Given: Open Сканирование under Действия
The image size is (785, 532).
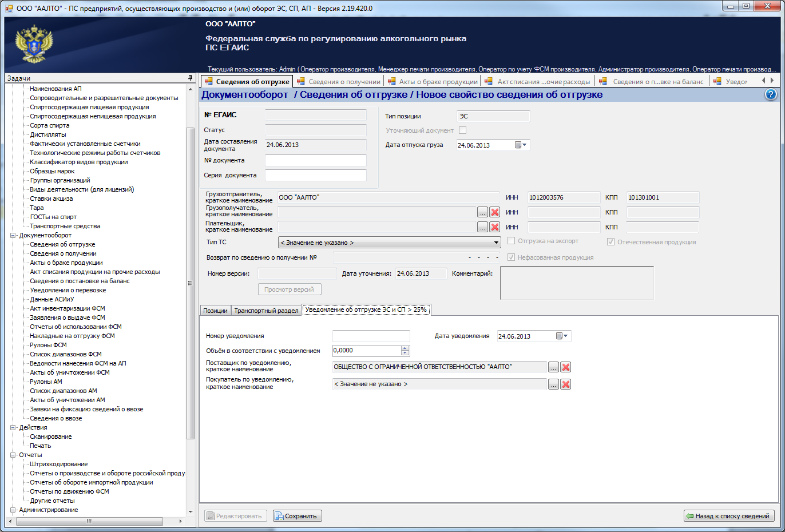Looking at the screenshot, I should (x=50, y=436).
